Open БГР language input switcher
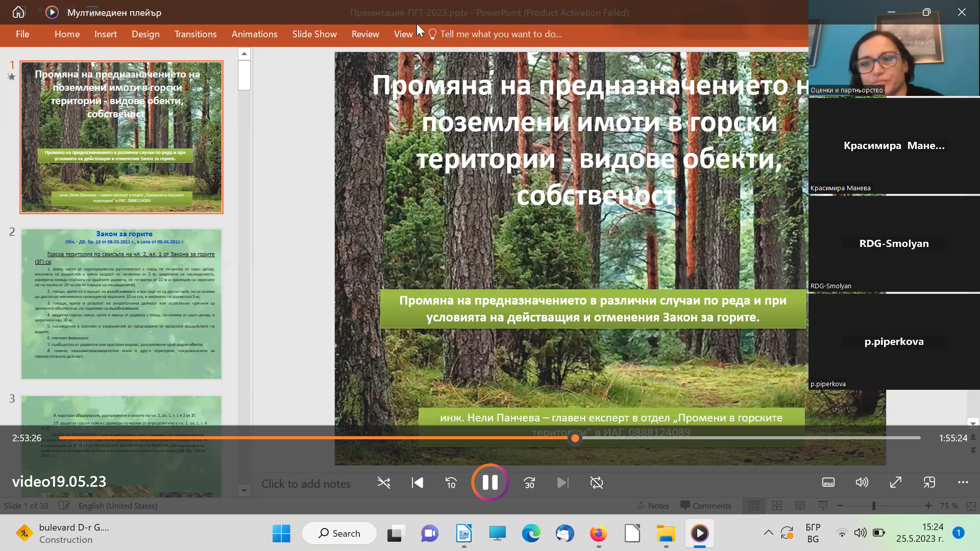 813,533
